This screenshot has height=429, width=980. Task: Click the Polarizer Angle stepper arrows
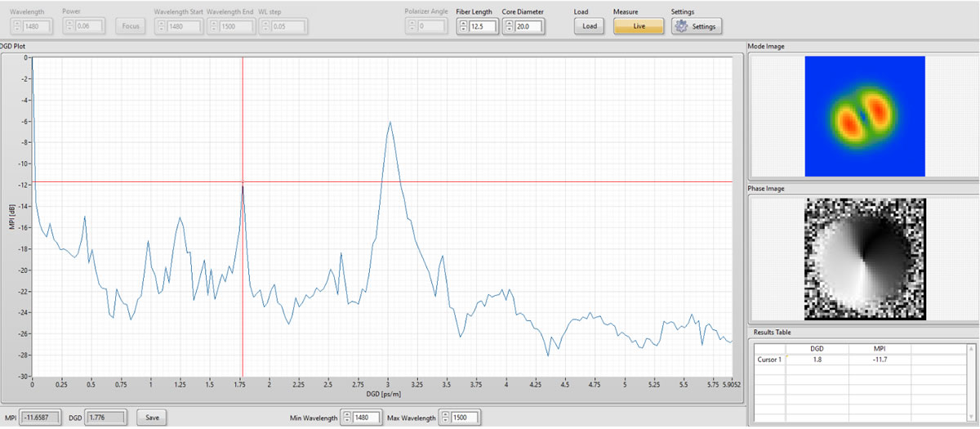coord(411,26)
